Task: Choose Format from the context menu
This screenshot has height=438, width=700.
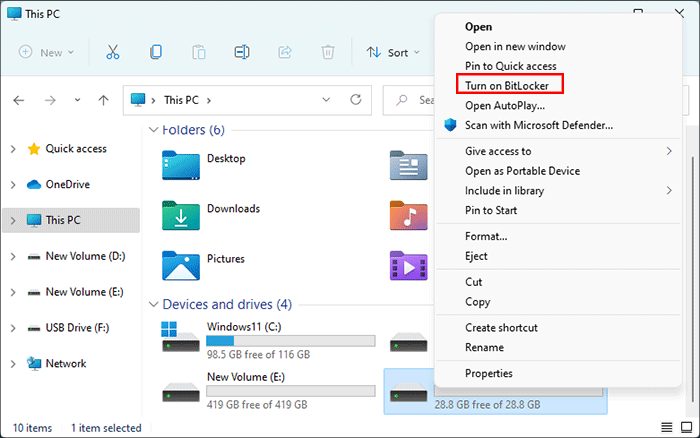Action: [x=486, y=236]
